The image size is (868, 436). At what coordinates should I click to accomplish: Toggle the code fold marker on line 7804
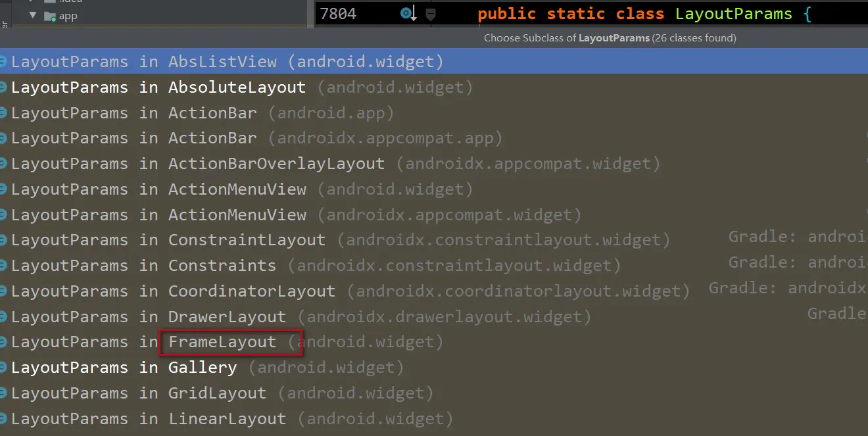click(430, 14)
